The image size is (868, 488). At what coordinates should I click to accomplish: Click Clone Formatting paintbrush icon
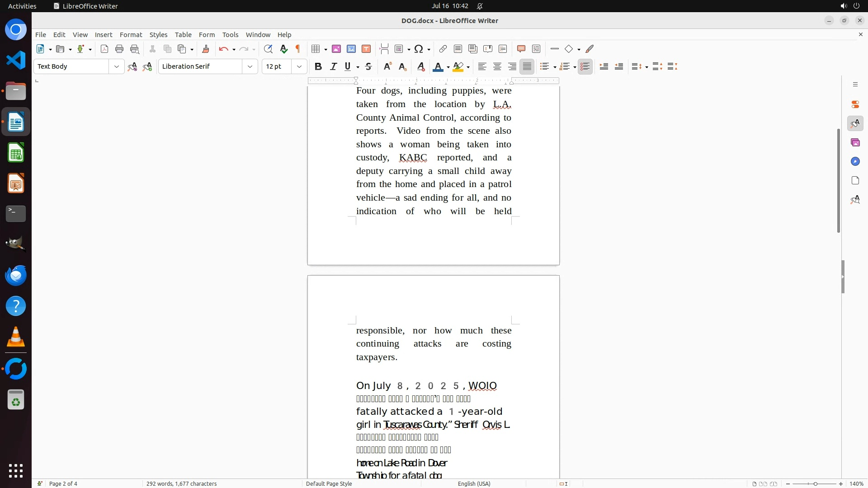click(x=206, y=49)
